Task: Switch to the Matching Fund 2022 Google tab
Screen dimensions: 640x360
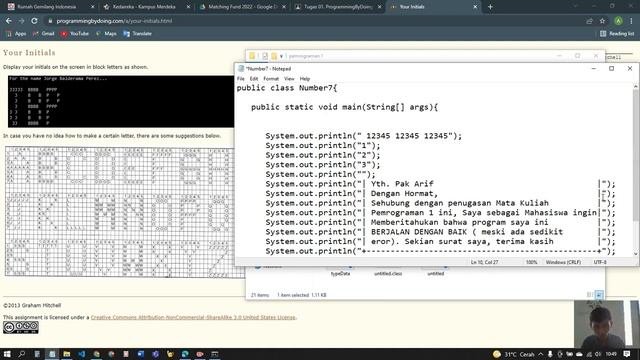Action: pos(242,7)
